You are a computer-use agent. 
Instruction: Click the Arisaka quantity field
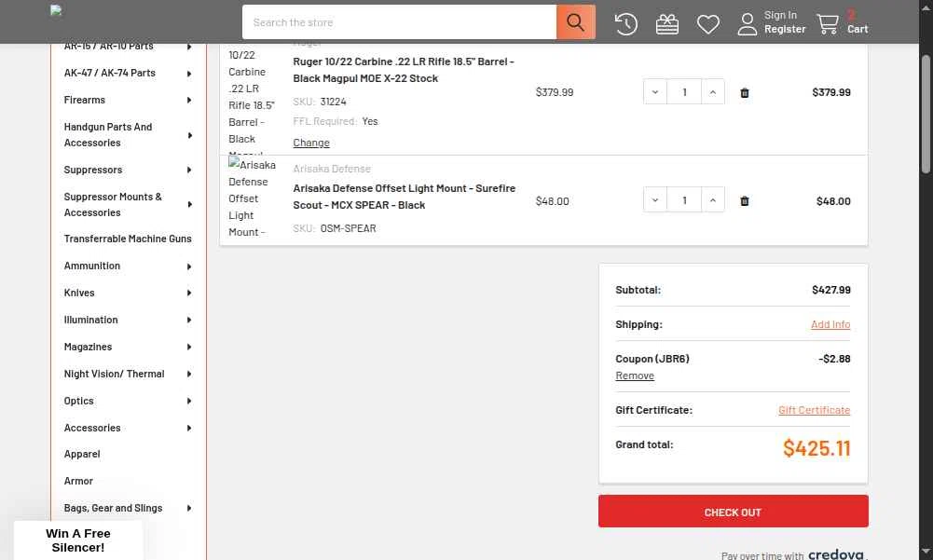684,200
